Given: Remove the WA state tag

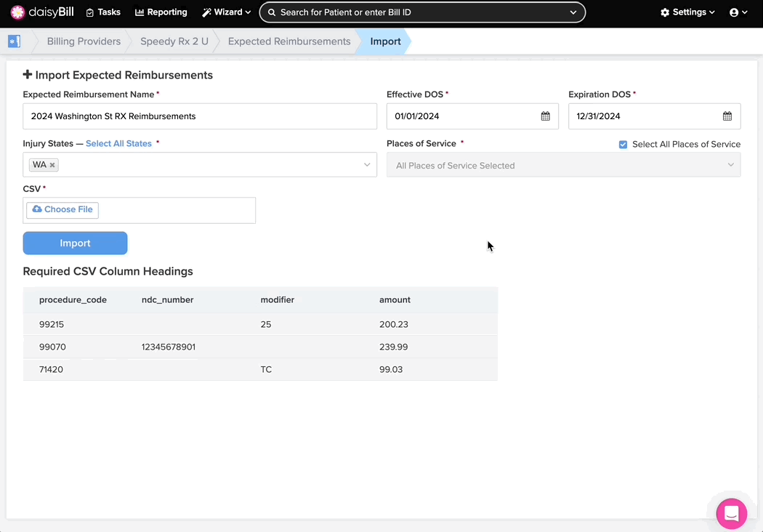Looking at the screenshot, I should (52, 165).
